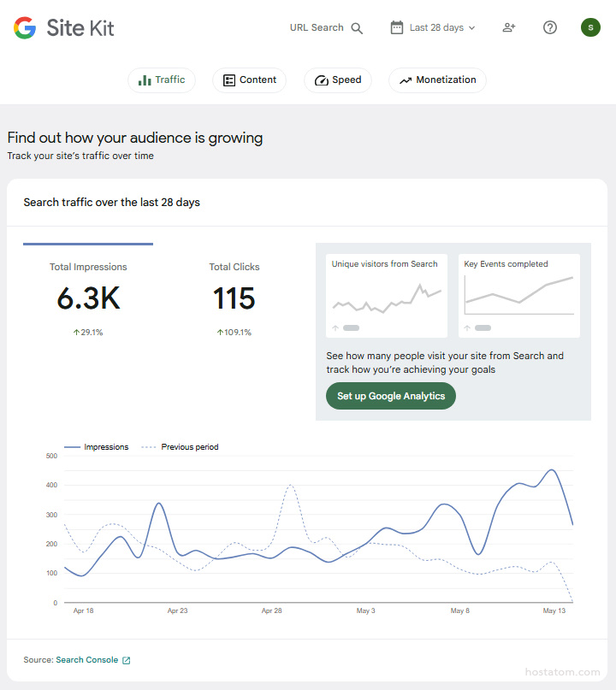Viewport: 616px width, 690px height.
Task: Click the Site Kit title text
Action: tap(80, 28)
